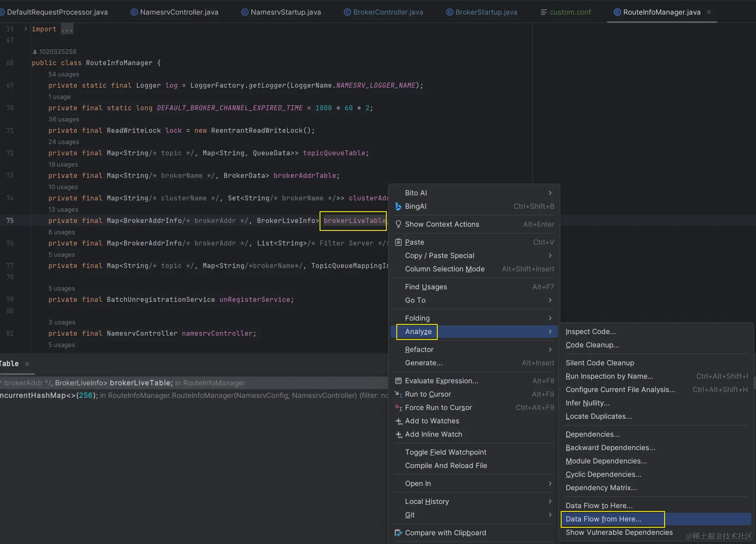Choose Generate... from context menu
756x544 pixels.
[x=474, y=363]
